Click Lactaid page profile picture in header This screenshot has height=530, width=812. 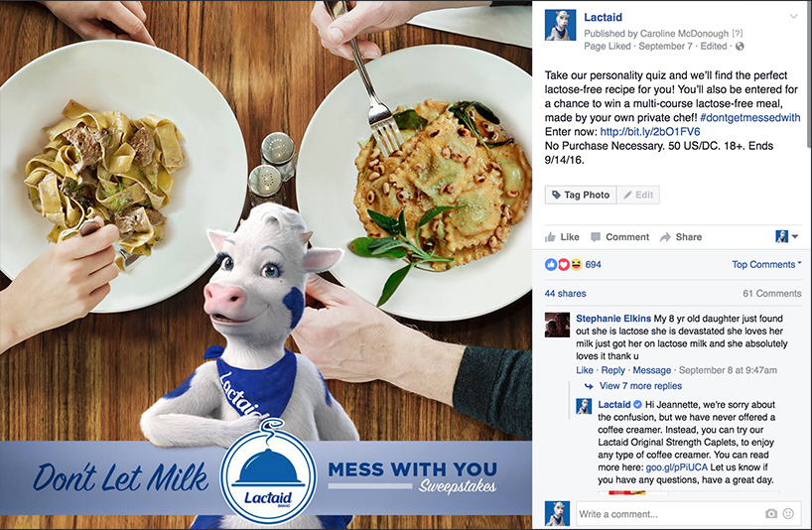tap(560, 26)
